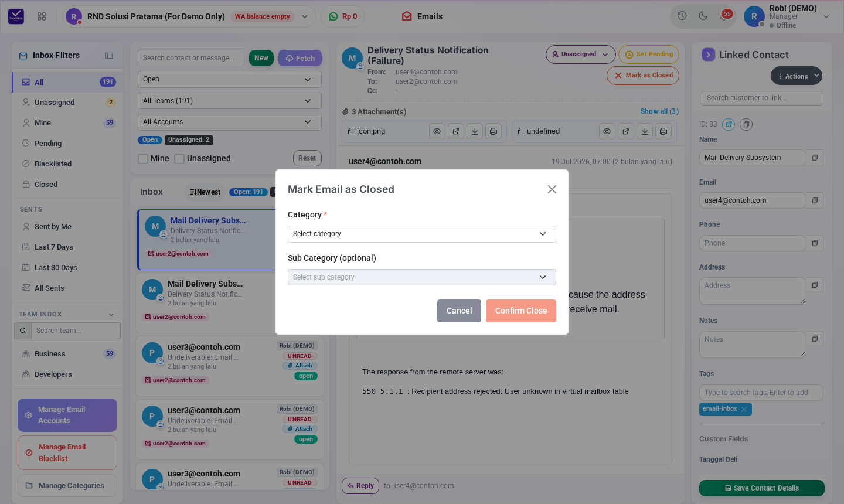Select the Unassigned inbox filter
The width and height of the screenshot is (844, 504).
click(67, 103)
